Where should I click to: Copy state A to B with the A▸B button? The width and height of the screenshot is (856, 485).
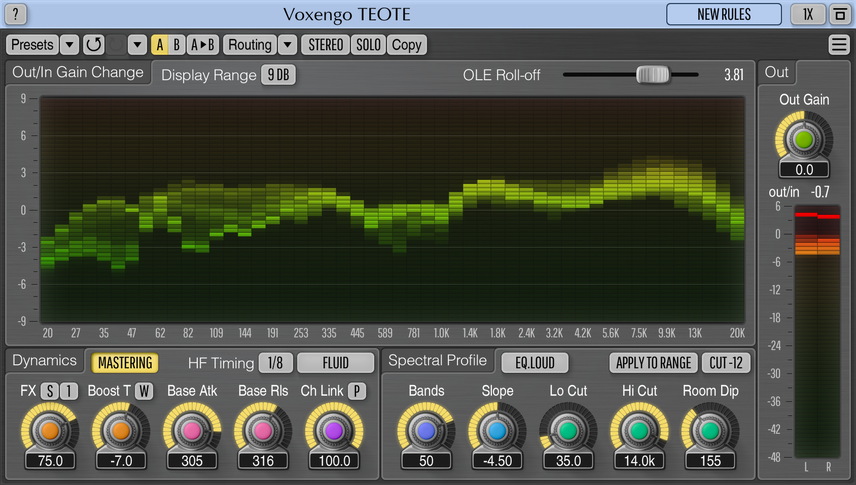coord(203,45)
